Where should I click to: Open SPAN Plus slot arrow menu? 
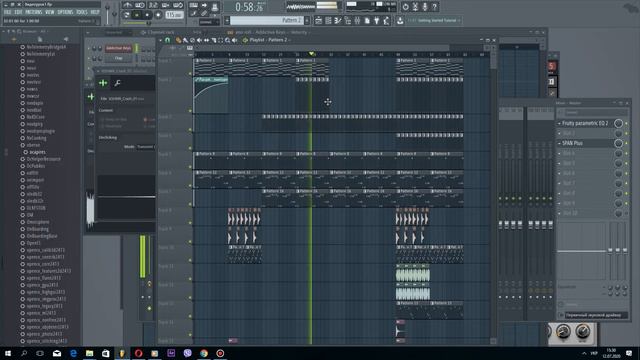(560, 143)
